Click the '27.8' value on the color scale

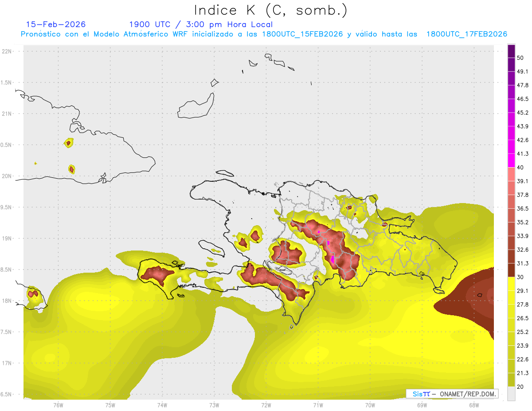pos(522,305)
